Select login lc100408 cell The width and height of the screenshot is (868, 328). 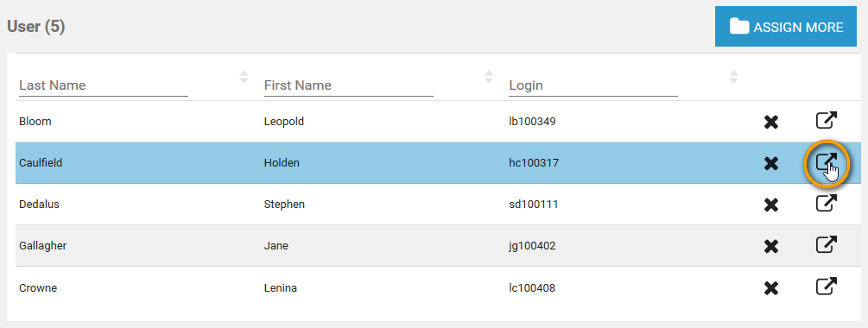point(532,288)
